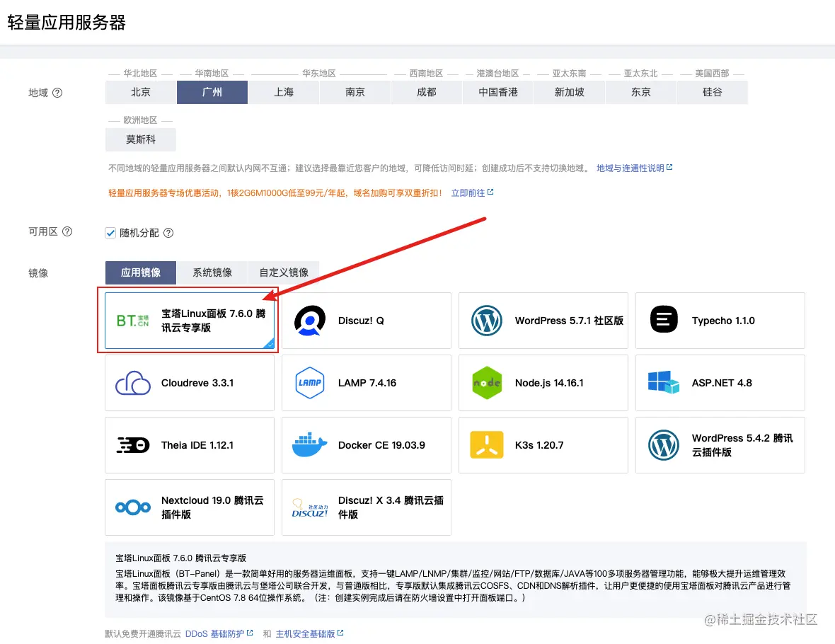The height and width of the screenshot is (644, 835).
Task: Click the WordPress 5.4.2 腾讯云插件版 logo
Action: 664,444
